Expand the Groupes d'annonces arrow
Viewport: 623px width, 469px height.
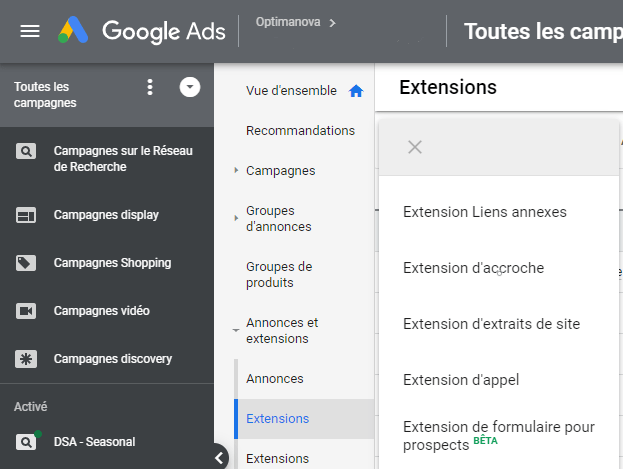click(x=236, y=218)
